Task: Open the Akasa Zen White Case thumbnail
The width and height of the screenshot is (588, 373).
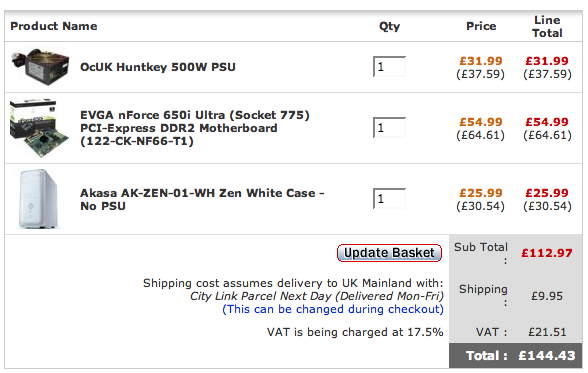Action: point(38,199)
